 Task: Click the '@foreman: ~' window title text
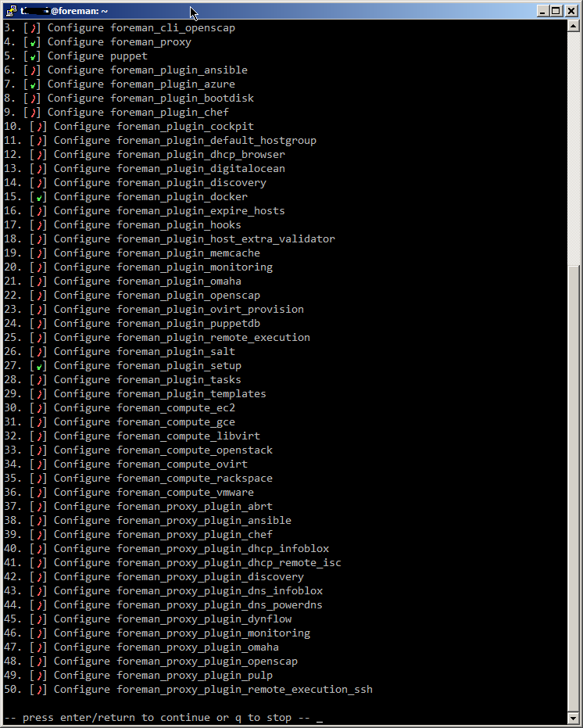tap(79, 11)
